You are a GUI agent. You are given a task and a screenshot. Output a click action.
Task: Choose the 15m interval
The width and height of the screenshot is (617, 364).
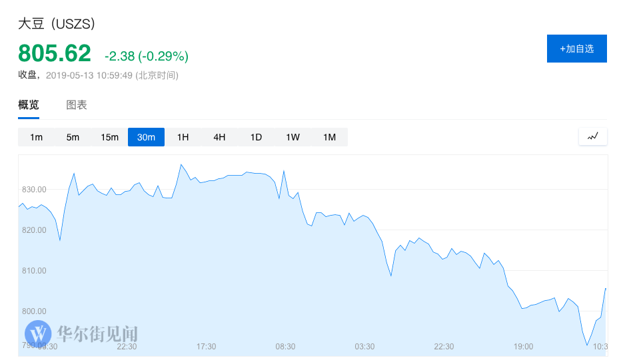pos(109,137)
